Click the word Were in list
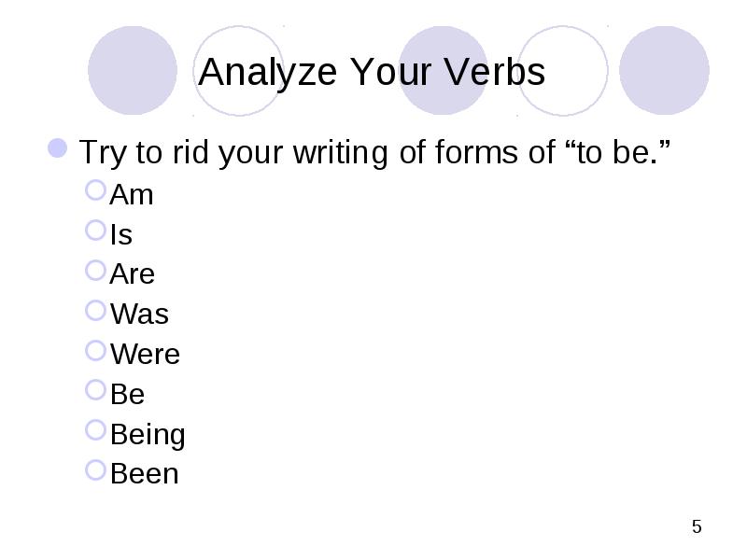This screenshot has width=747, height=560. [x=145, y=355]
